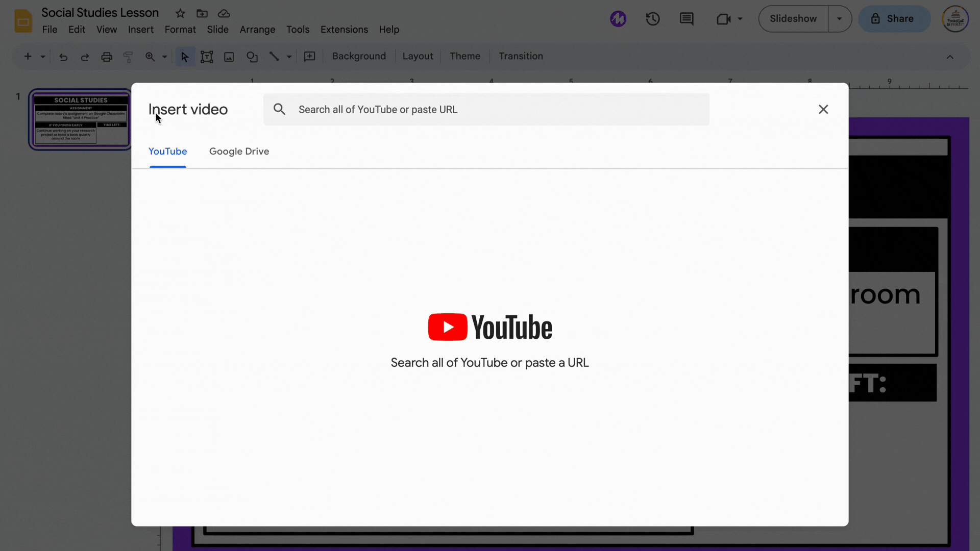
Task: Click the Layout toolbar button
Action: point(418,56)
